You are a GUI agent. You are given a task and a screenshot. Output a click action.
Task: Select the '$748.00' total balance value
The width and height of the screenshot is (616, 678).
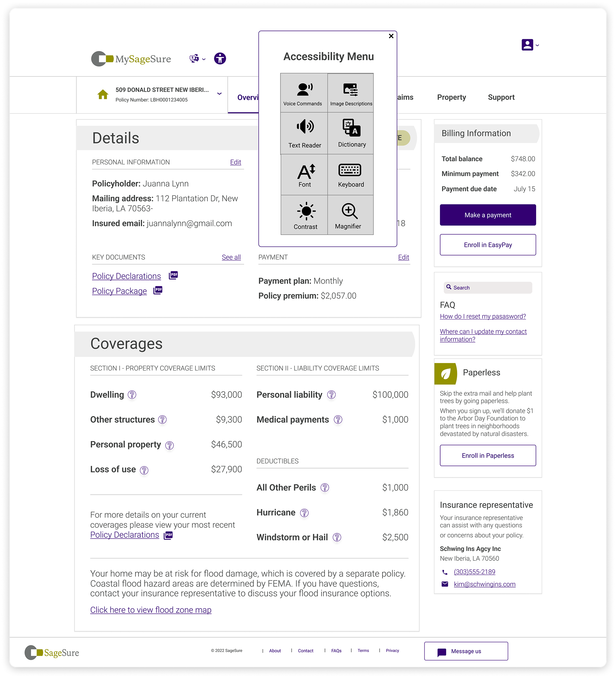523,159
